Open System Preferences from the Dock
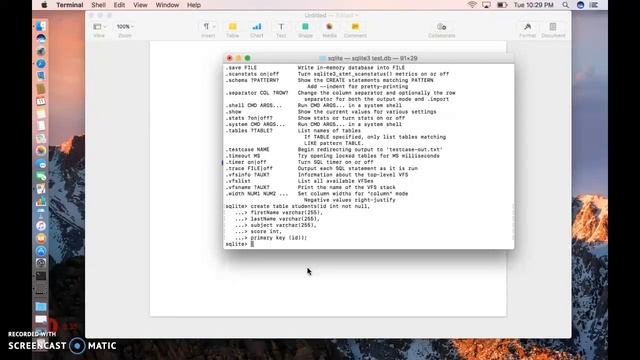The image size is (640, 360). [41, 263]
